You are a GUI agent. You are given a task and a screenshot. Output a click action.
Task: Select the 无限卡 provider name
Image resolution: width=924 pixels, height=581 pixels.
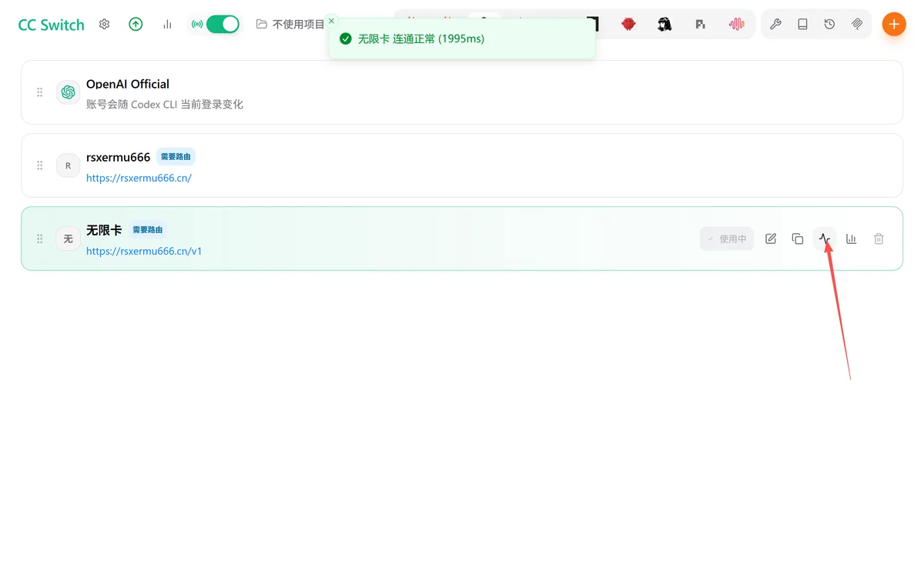(104, 230)
